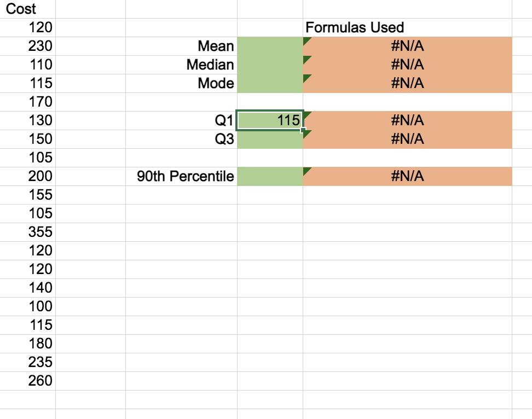This screenshot has width=532, height=419.
Task: Click the fill handle of the selected Q1 cell
Action: (x=303, y=130)
